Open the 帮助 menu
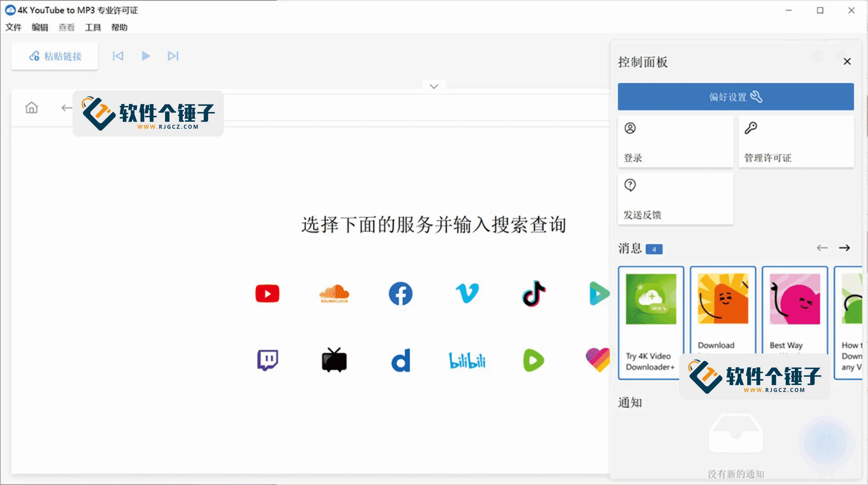868x485 pixels. (119, 27)
